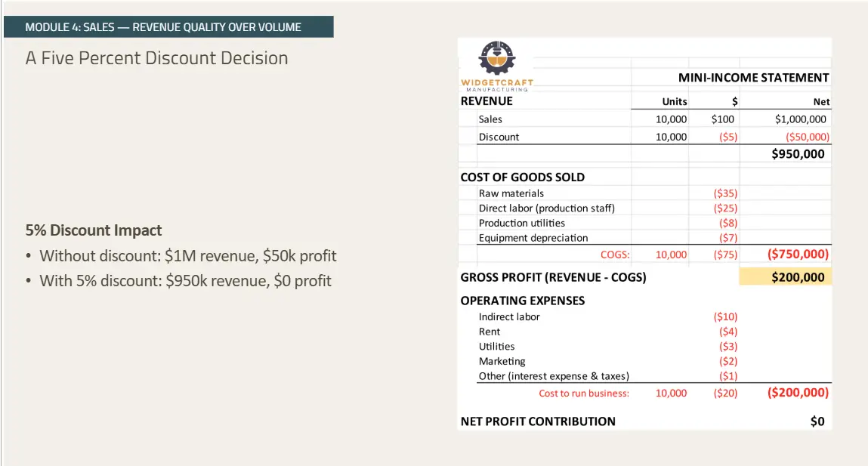This screenshot has width=868, height=466.
Task: Click the 'Cost to run business:' label
Action: (x=583, y=393)
